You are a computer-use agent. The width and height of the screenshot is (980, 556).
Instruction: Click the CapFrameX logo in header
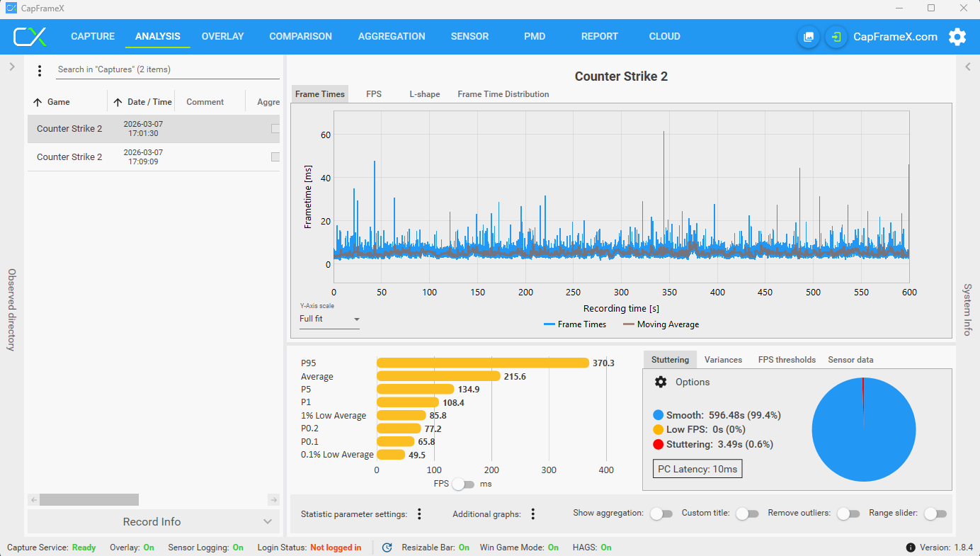30,37
